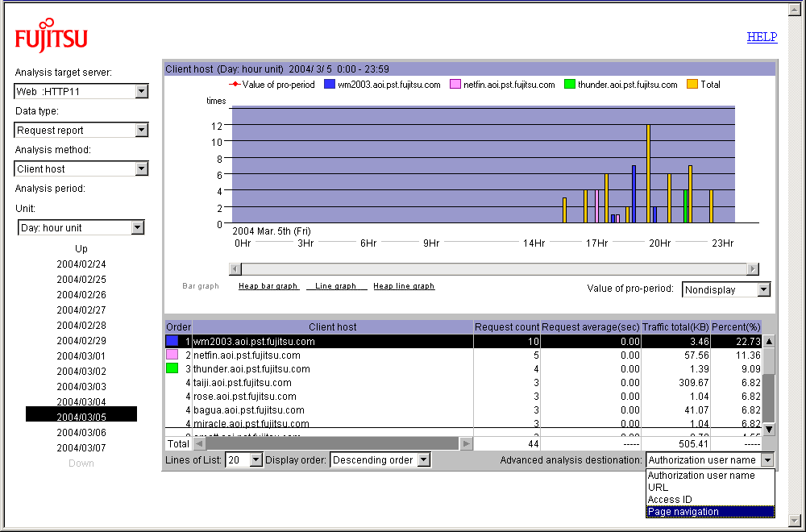The width and height of the screenshot is (806, 532).
Task: Click the table horizontal scrollbar left arrow
Action: [199, 443]
